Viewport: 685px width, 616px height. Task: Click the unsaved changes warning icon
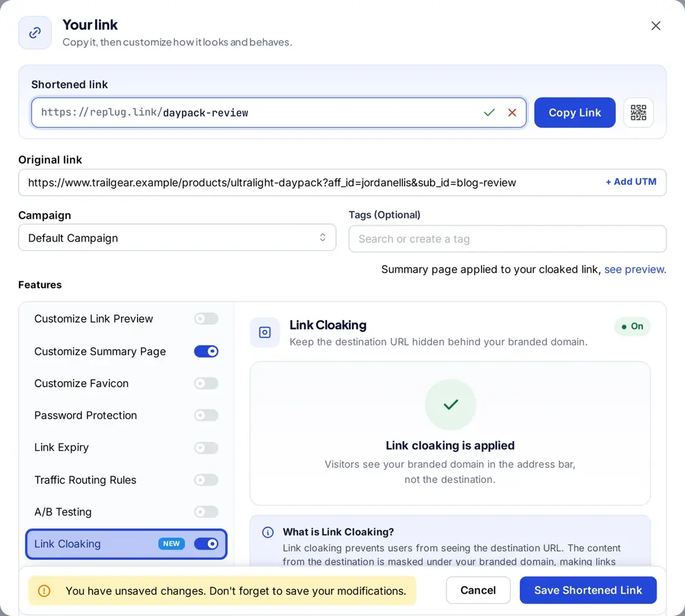tap(44, 591)
